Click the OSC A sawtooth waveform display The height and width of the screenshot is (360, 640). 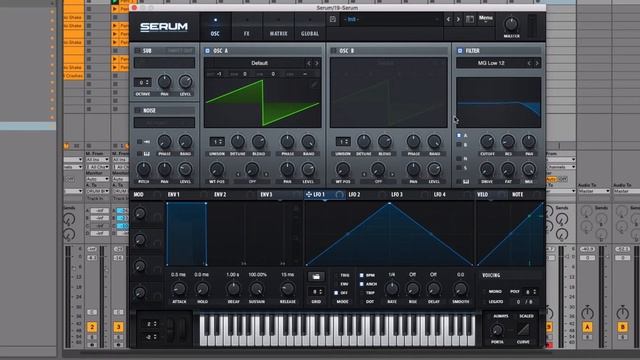tap(262, 103)
